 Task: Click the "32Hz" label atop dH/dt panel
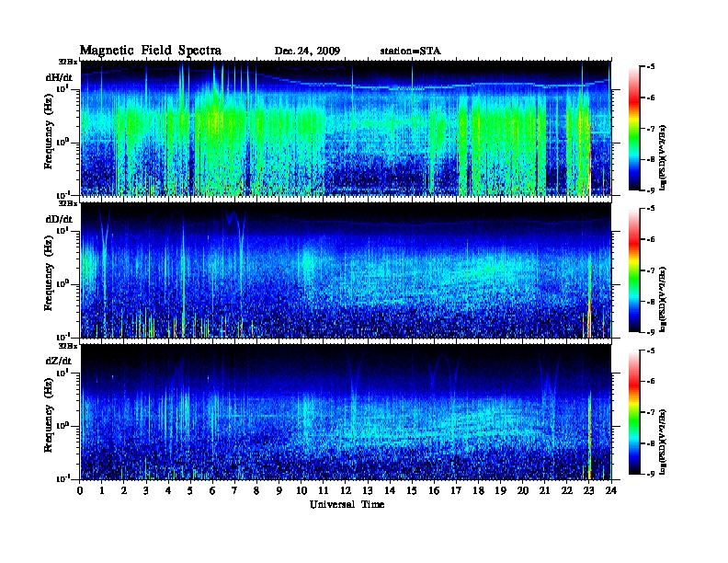pyautogui.click(x=68, y=62)
